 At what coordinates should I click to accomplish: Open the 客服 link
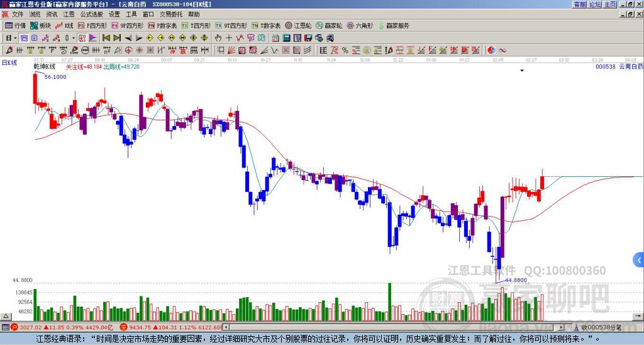pos(579,4)
